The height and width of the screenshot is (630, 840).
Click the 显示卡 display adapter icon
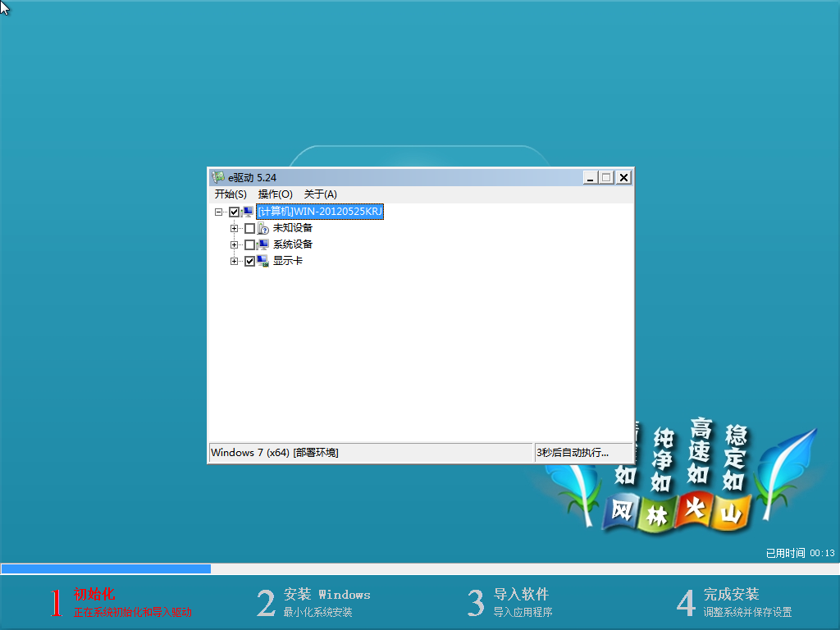263,262
